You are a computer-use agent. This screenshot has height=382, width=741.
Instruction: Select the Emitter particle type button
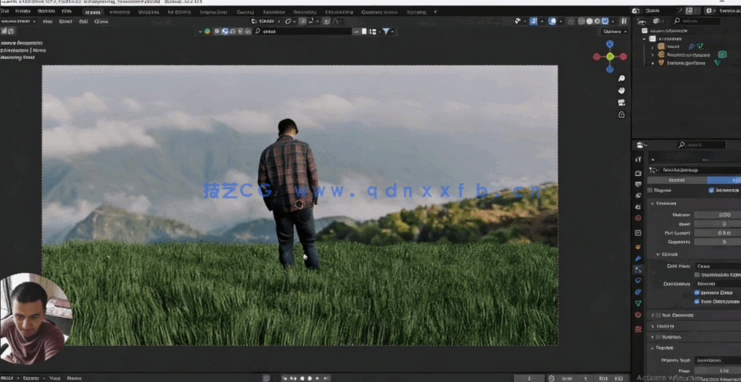coord(677,180)
